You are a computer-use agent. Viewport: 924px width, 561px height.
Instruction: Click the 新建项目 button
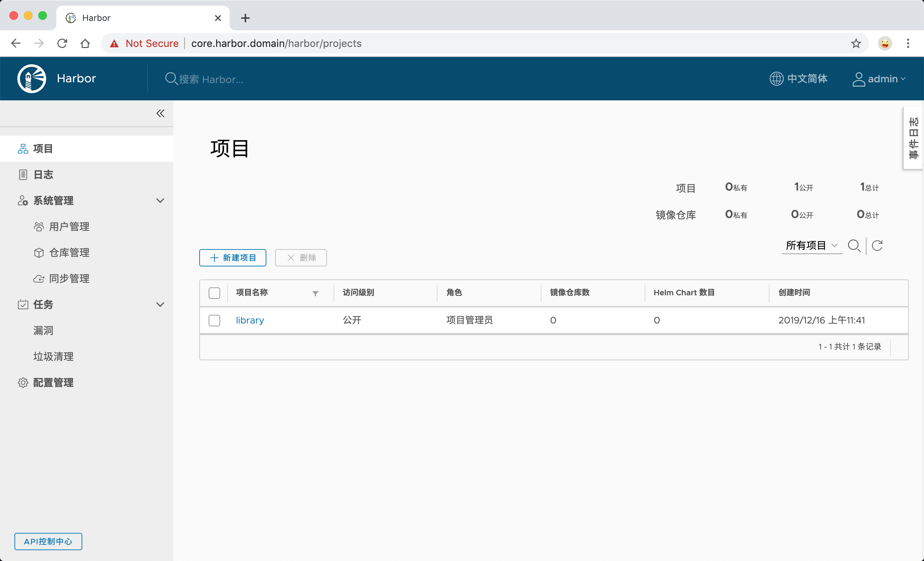click(232, 258)
